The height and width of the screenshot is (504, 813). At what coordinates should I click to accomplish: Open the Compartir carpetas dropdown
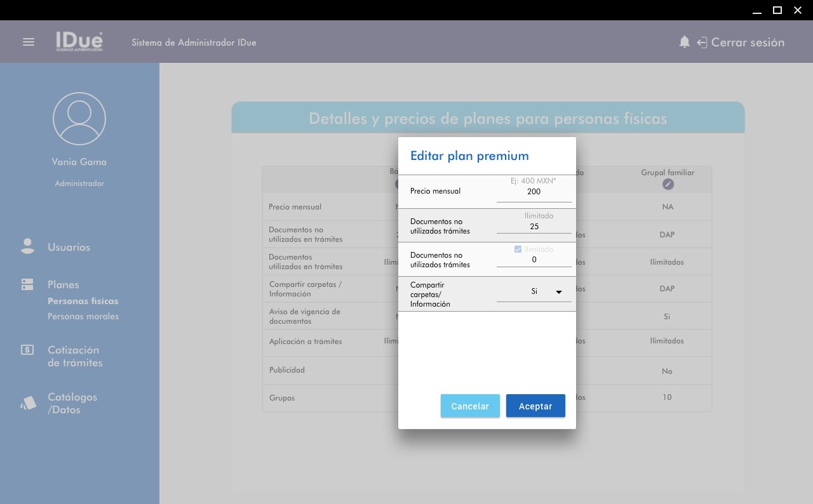tap(534, 292)
